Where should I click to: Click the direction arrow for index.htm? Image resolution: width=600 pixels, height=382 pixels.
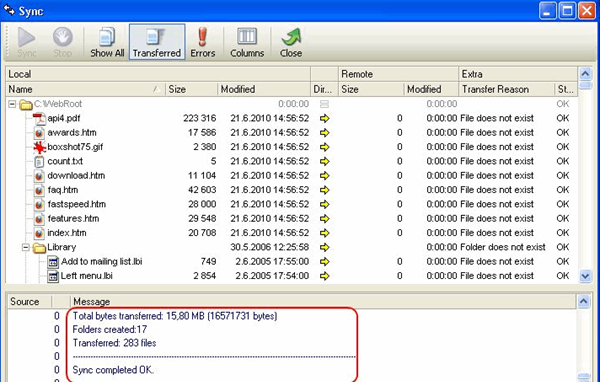[x=324, y=233]
